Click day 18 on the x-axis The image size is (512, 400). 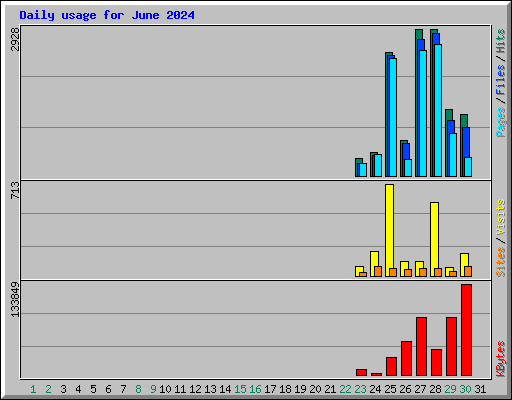pos(285,389)
